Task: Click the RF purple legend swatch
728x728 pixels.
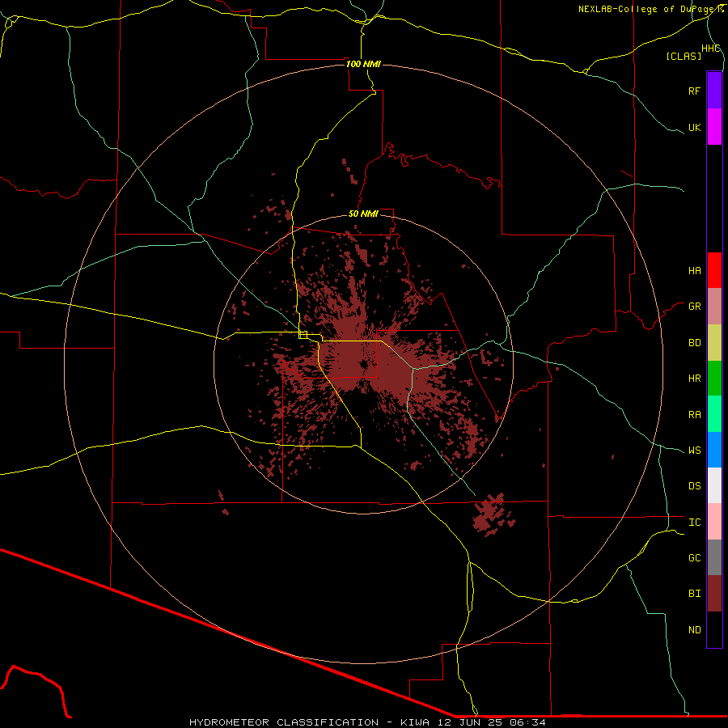Action: 714,91
